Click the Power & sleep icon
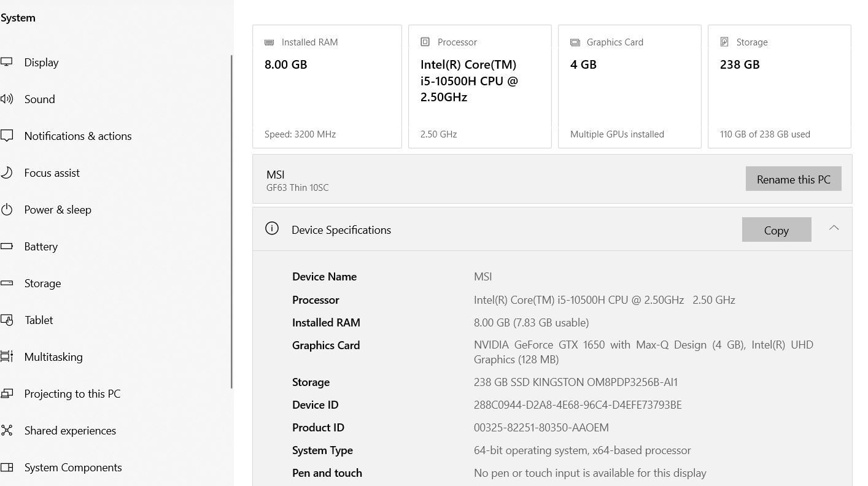Screen dimensions: 868x486 [x=6, y=209]
